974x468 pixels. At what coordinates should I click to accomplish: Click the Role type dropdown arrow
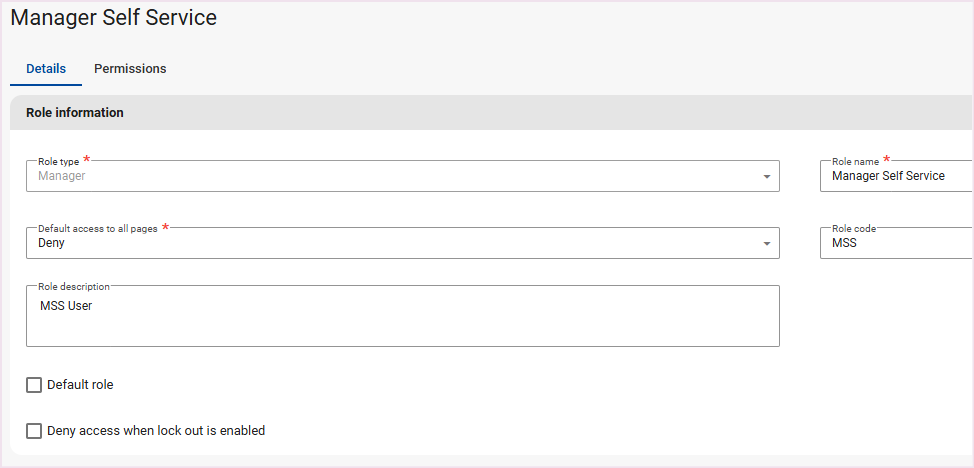(766, 177)
